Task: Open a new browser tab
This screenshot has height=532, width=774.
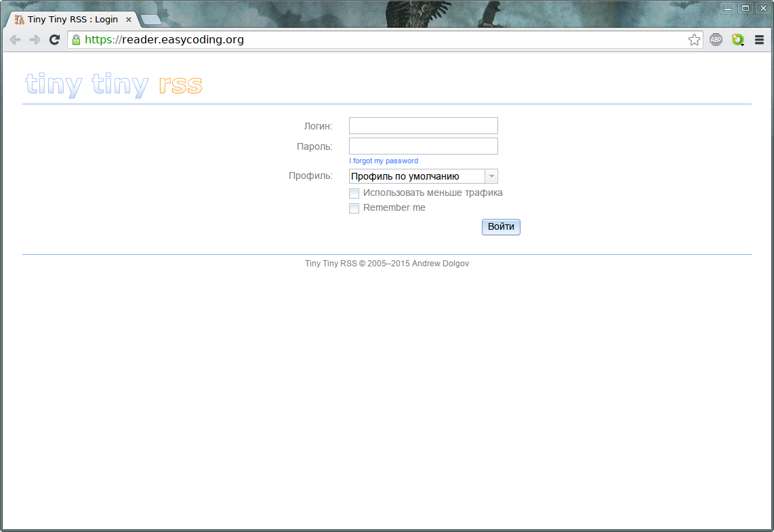Action: click(151, 20)
